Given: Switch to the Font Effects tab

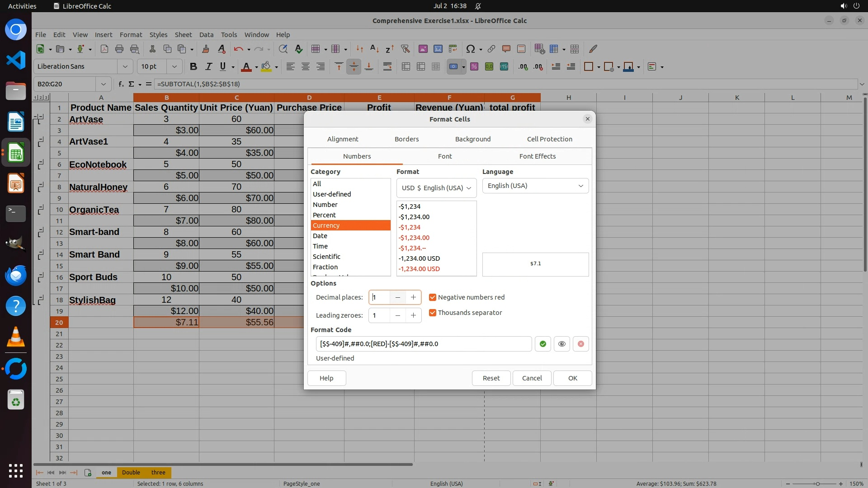Looking at the screenshot, I should click(x=537, y=156).
